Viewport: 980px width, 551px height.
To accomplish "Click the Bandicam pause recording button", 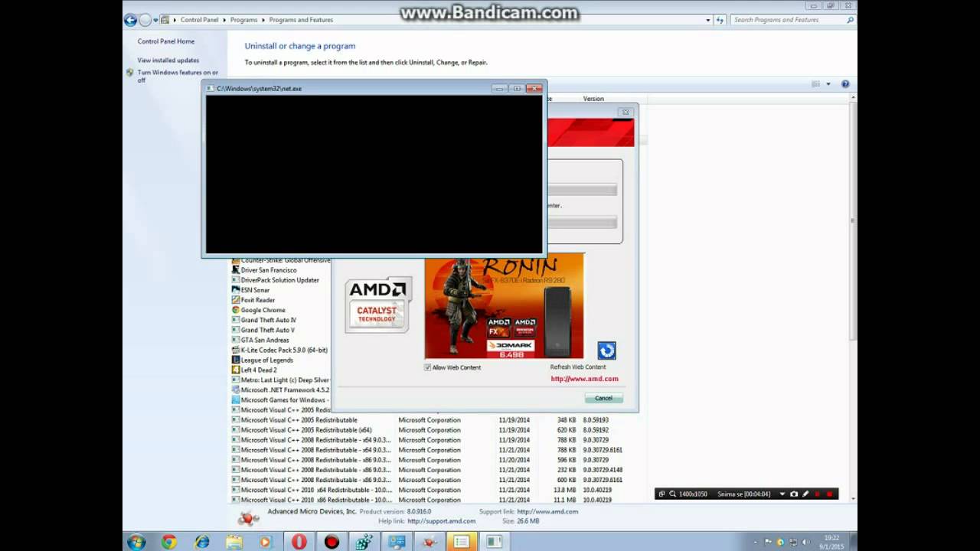I will click(817, 494).
